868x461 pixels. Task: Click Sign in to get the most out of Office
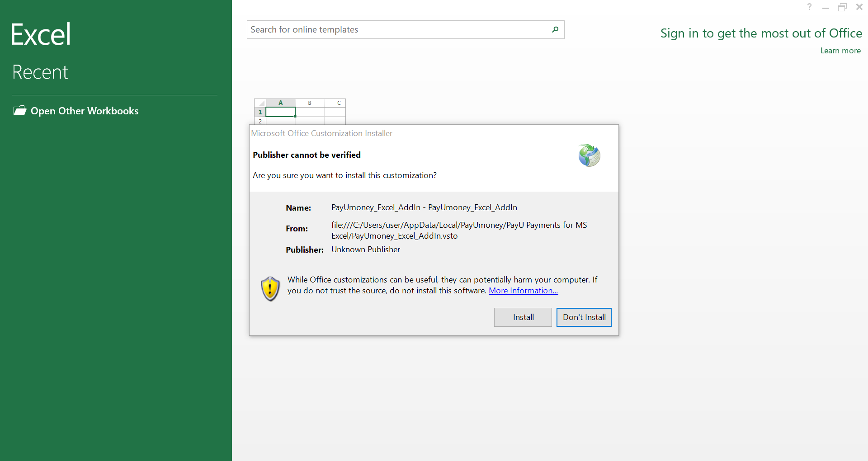click(x=761, y=33)
